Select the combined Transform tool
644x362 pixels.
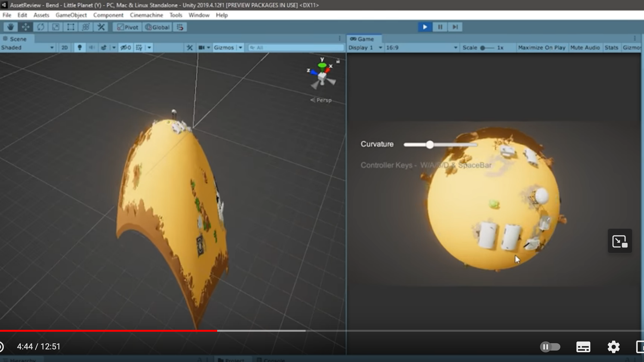click(86, 27)
